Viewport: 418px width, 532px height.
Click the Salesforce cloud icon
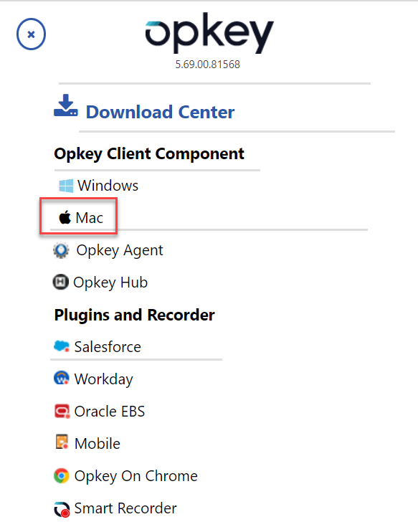coord(62,346)
